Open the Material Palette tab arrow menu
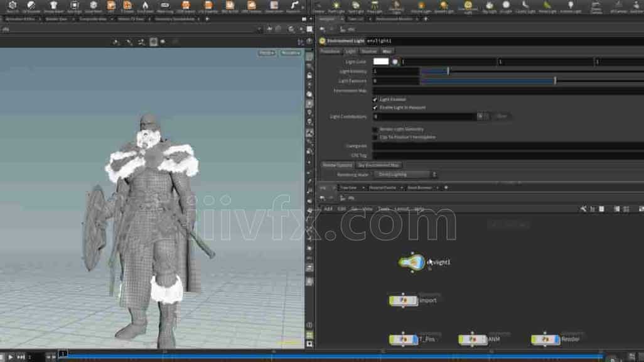 pyautogui.click(x=402, y=188)
